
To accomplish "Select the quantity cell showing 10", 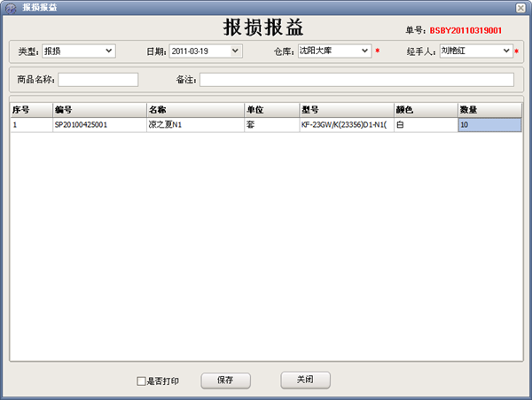I will 489,126.
